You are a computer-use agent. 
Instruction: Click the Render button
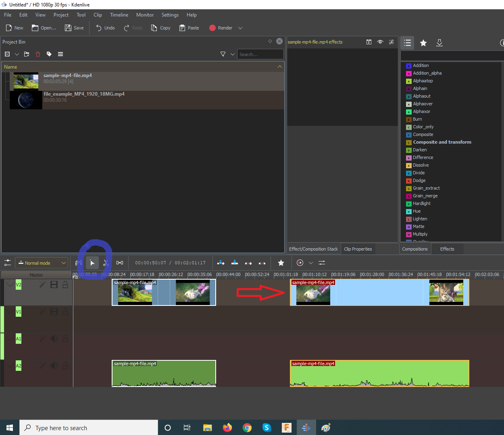[x=221, y=28]
